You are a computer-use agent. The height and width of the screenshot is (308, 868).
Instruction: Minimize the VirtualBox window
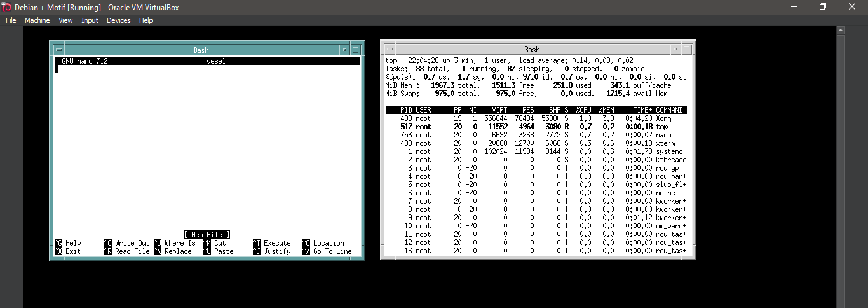[794, 6]
